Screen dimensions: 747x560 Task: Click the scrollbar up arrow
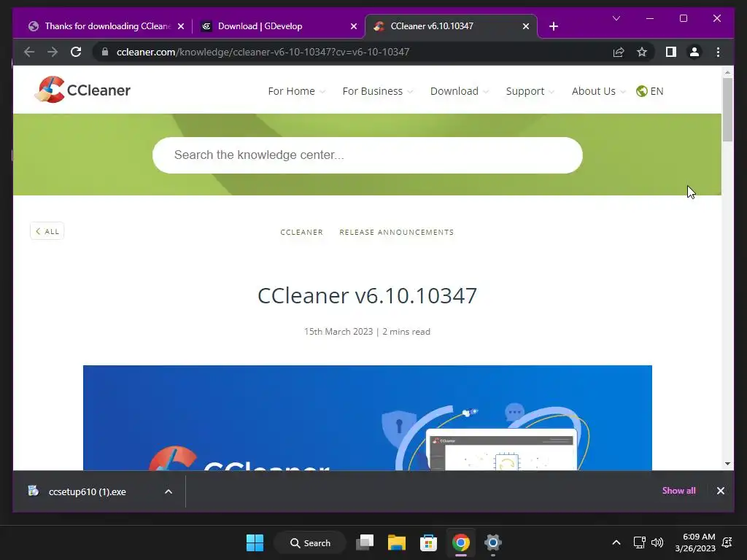(727, 72)
